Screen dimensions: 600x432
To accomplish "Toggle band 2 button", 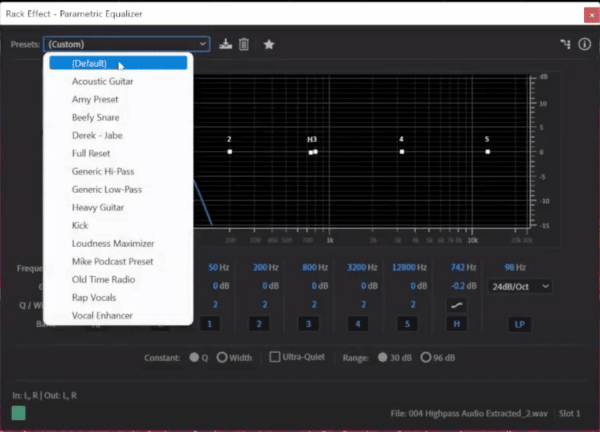I will pyautogui.click(x=259, y=324).
